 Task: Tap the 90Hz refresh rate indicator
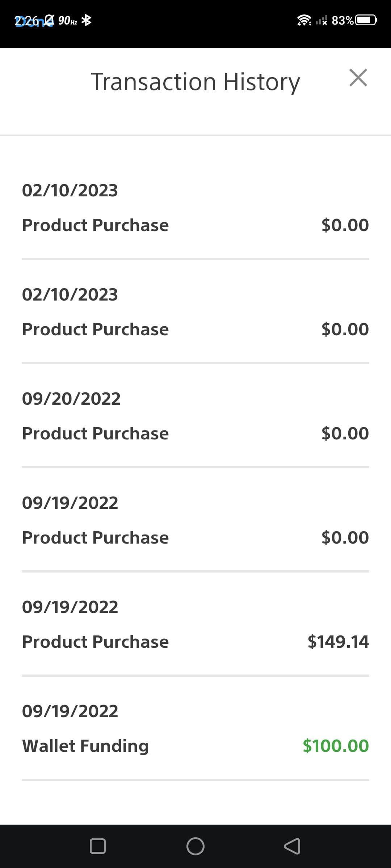tap(68, 21)
